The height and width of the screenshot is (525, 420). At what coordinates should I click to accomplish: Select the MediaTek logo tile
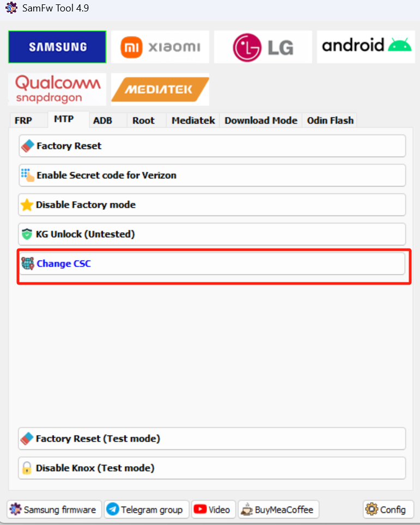160,89
